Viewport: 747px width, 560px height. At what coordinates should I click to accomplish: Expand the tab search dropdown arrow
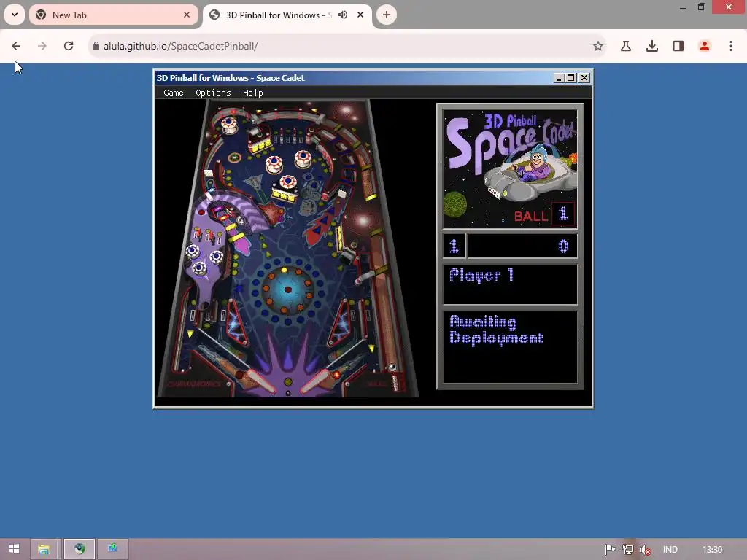15,15
